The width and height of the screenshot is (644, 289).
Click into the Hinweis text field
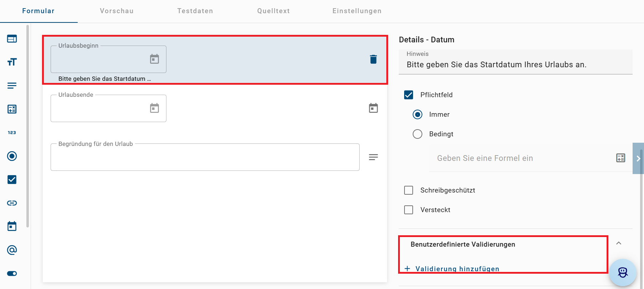coord(515,62)
